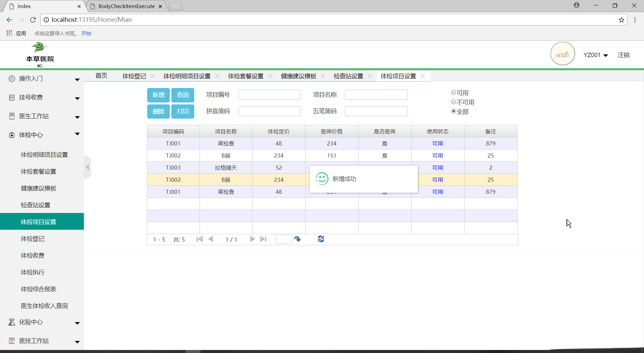Screen dimensions: 644x353
Task: Refresh the table with reload icon
Action: (321, 239)
